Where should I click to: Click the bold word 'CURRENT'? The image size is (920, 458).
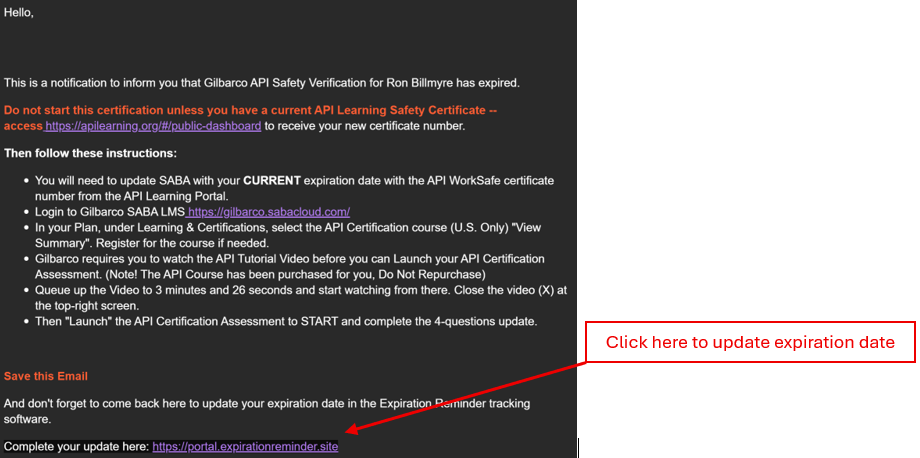(272, 181)
